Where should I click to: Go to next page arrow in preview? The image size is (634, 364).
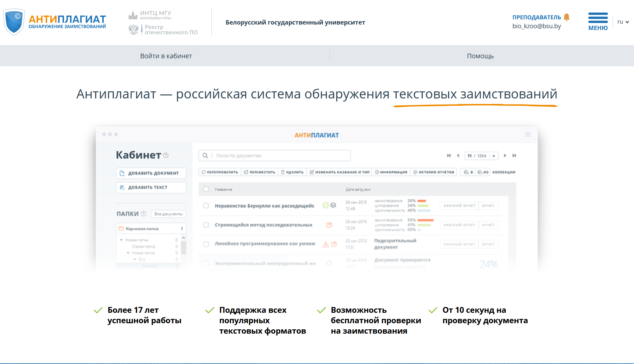505,155
